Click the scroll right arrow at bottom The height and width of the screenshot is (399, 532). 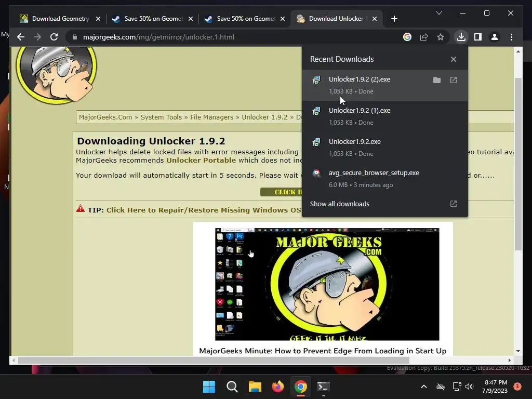click(509, 361)
